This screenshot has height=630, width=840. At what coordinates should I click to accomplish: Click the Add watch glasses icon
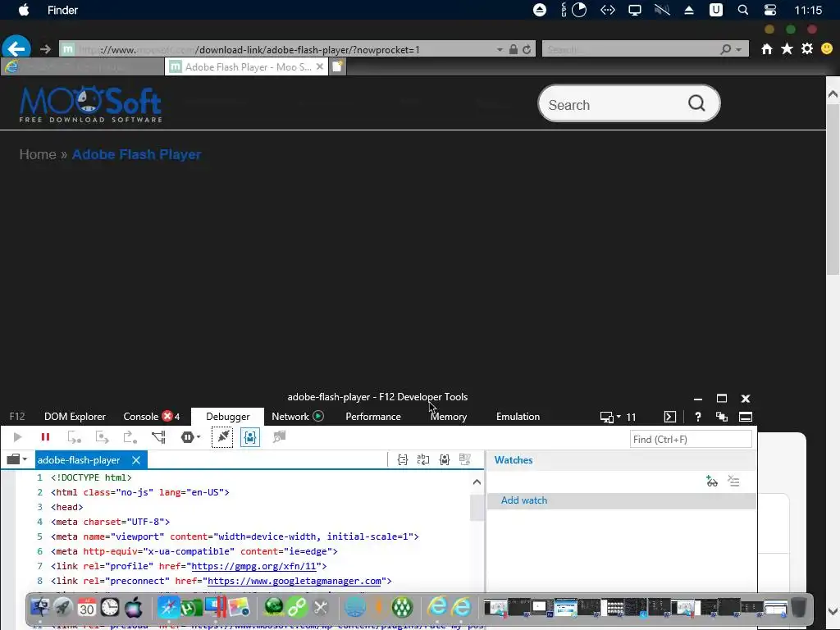coord(711,481)
